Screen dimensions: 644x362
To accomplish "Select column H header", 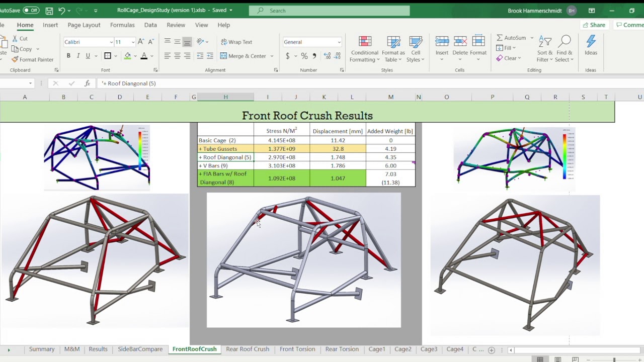I will (225, 97).
